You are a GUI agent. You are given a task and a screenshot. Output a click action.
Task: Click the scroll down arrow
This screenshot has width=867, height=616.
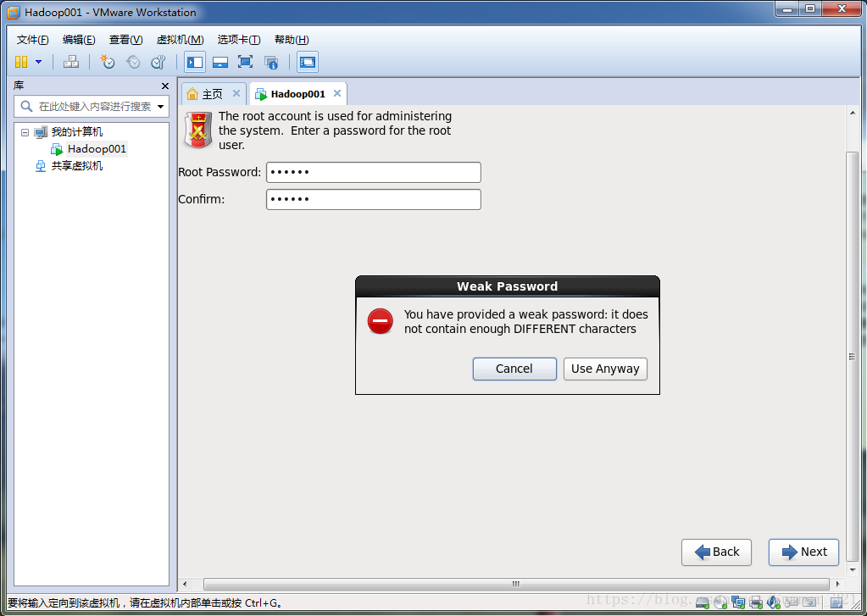point(852,569)
